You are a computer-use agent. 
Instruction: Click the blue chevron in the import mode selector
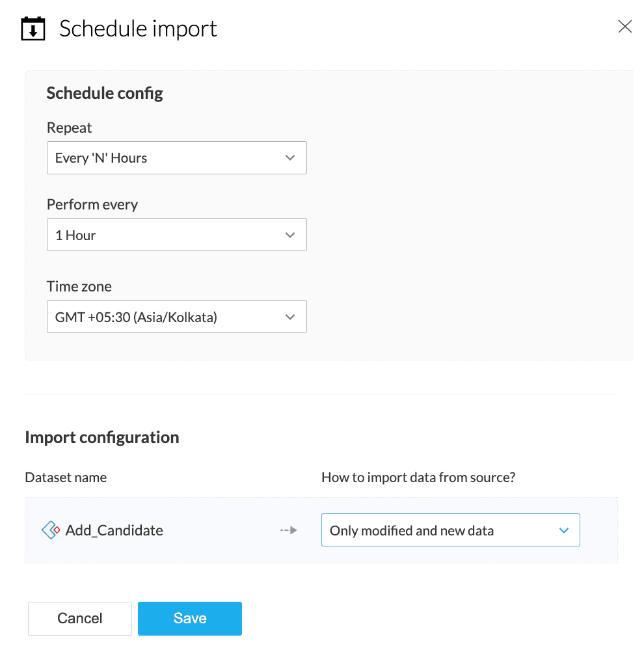pyautogui.click(x=564, y=530)
